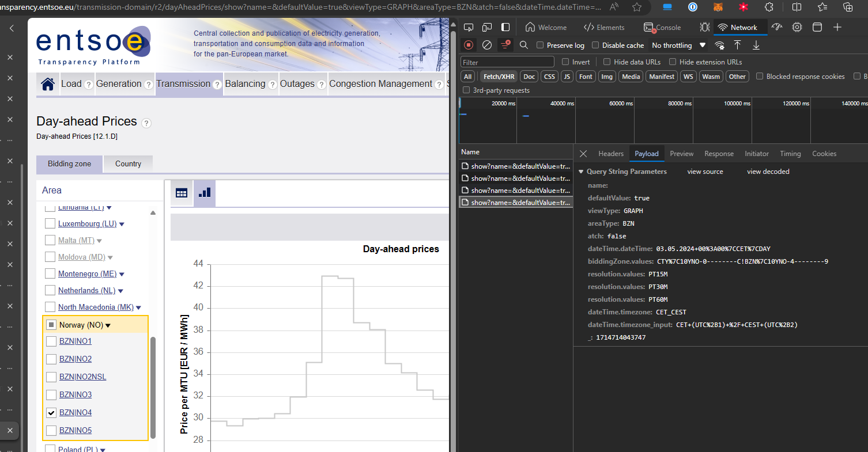Image resolution: width=868 pixels, height=452 pixels.
Task: Uncheck the BZN|NO4 bidding zone checkbox
Action: [51, 413]
